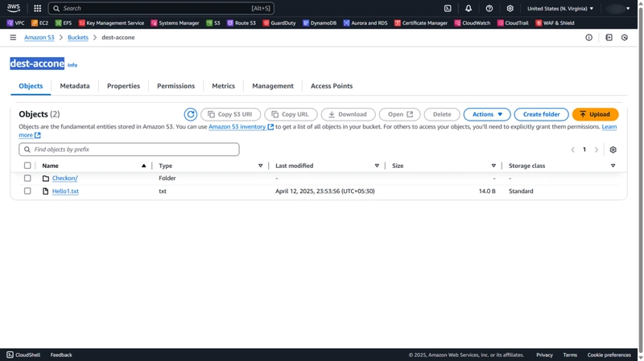The width and height of the screenshot is (644, 361).
Task: Switch to the Metrics tab
Action: [x=224, y=86]
